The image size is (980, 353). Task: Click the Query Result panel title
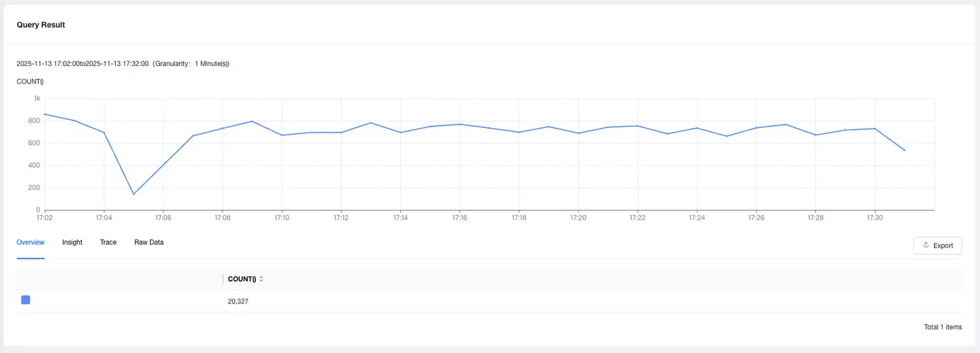[x=41, y=24]
